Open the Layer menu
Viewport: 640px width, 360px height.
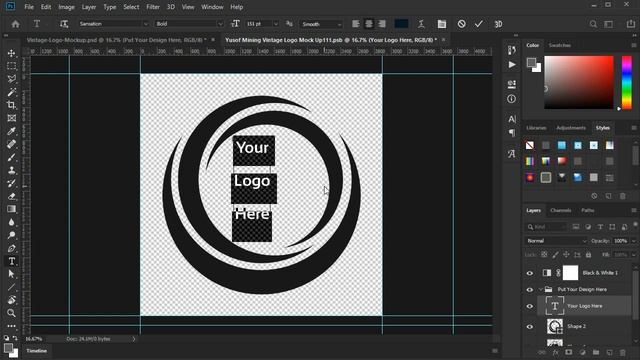tap(89, 7)
